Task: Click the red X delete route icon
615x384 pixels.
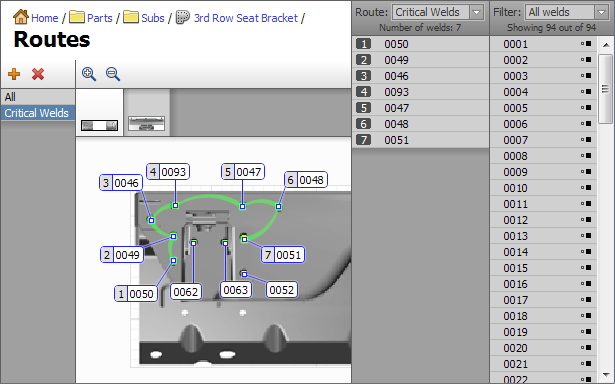Action: [38, 74]
